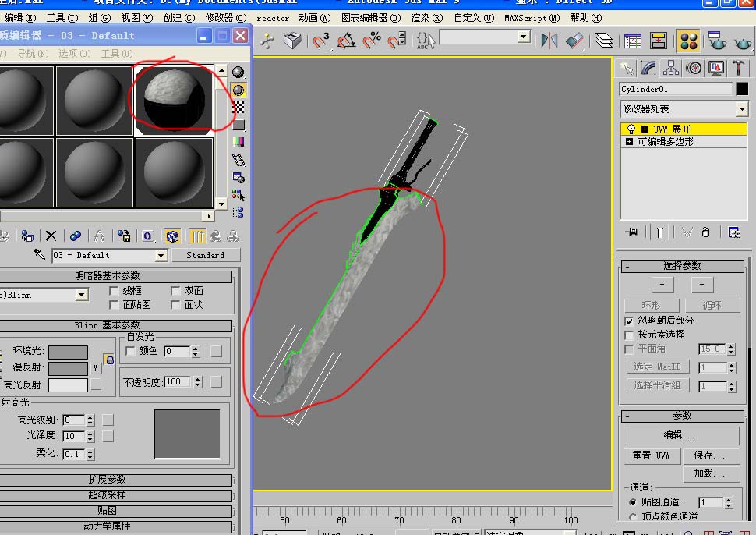Click the 重置 UVW button
756x535 pixels.
pos(652,455)
